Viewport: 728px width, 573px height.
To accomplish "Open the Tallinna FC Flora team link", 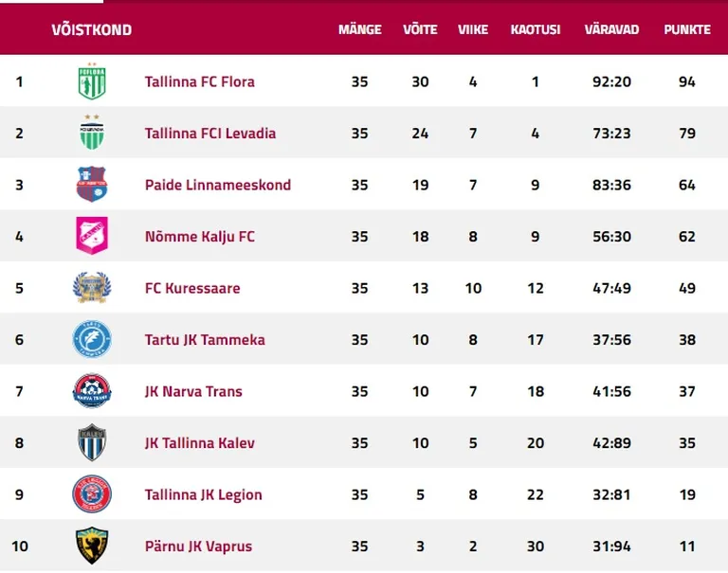I will point(200,81).
